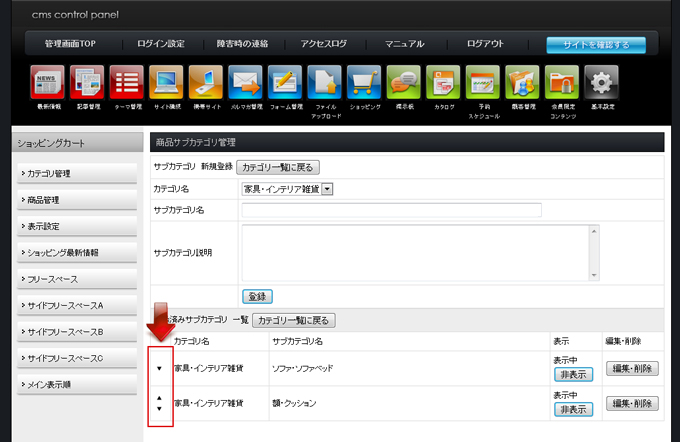The width and height of the screenshot is (680, 442).
Task: Move the ソファ・ソファベッド row down
Action: point(159,368)
